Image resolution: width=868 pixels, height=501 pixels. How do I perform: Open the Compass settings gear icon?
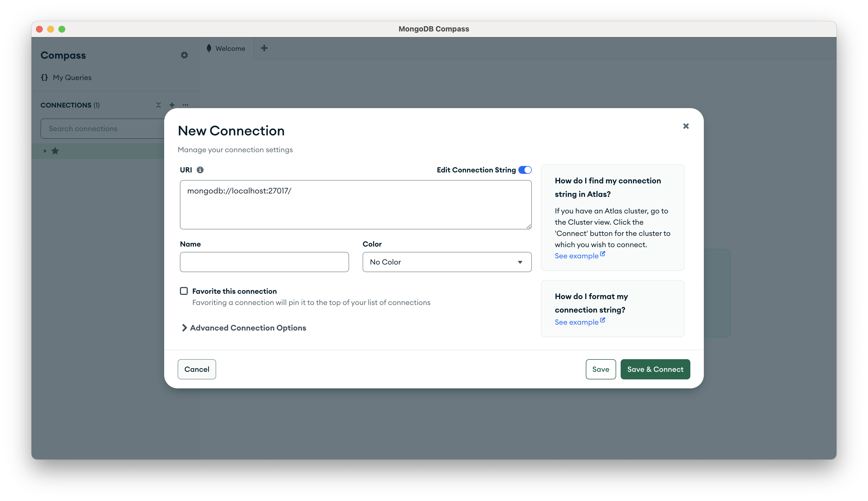[x=185, y=55]
